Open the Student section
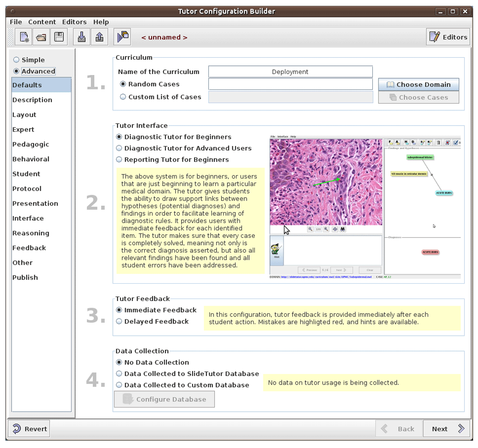 [42, 174]
